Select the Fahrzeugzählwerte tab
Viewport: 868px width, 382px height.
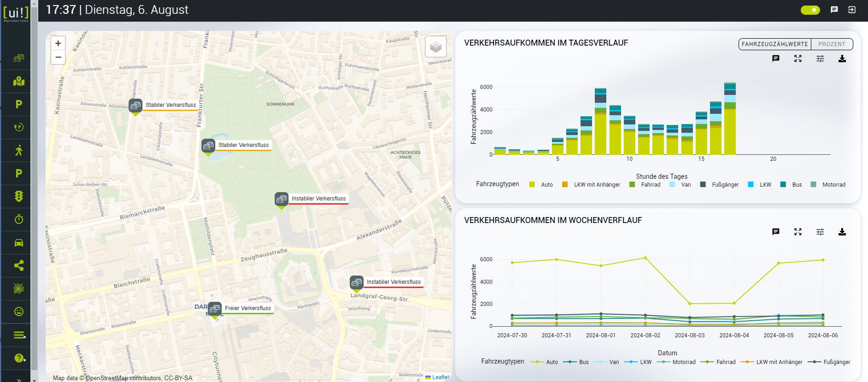click(774, 44)
